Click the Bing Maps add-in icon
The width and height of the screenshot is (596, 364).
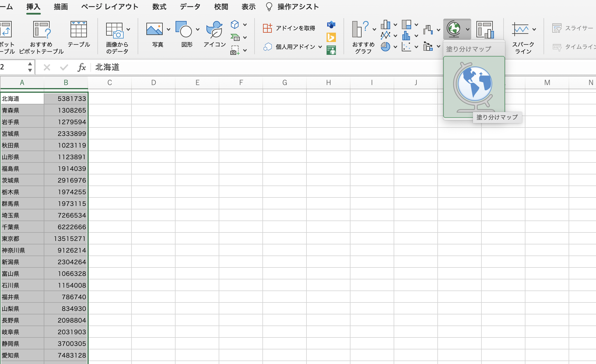[x=331, y=37]
